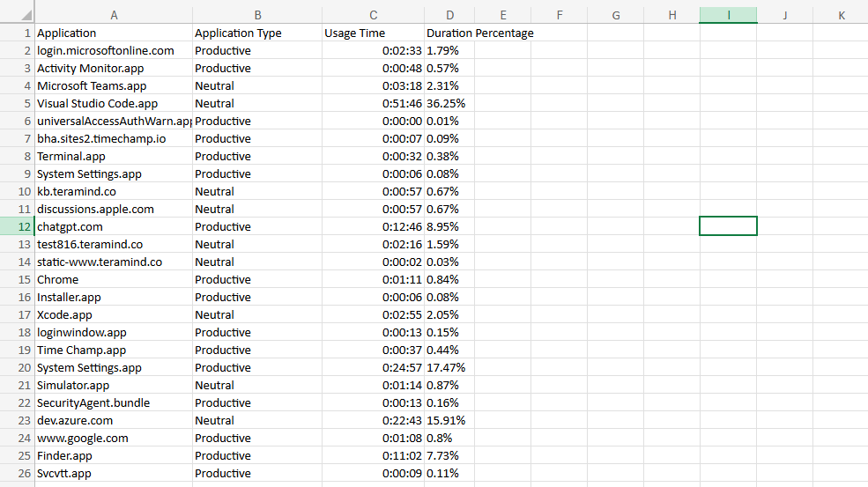This screenshot has width=868, height=487.
Task: Select cell 'login.microsoftonline.com'
Action: [x=114, y=50]
